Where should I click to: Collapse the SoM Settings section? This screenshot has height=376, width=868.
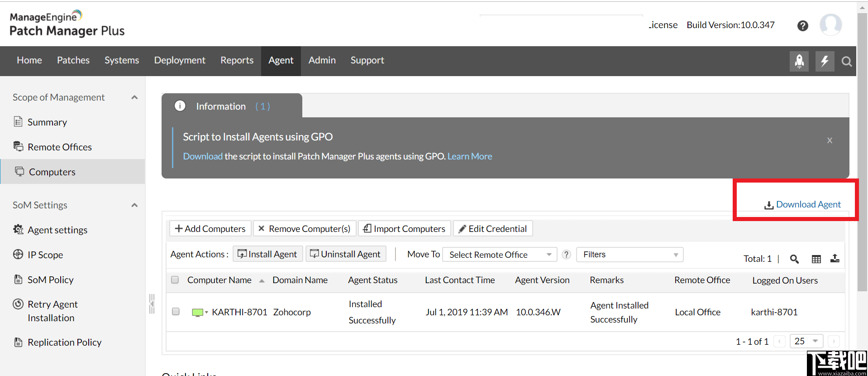[134, 205]
